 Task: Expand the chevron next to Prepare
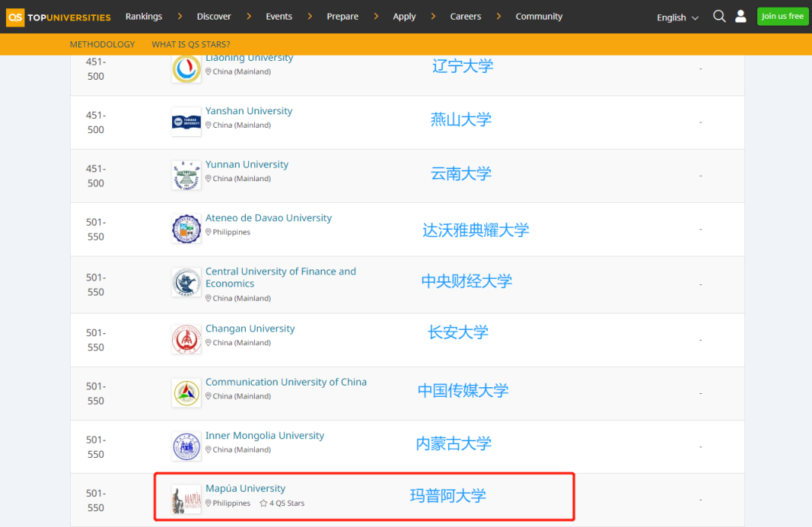point(376,17)
